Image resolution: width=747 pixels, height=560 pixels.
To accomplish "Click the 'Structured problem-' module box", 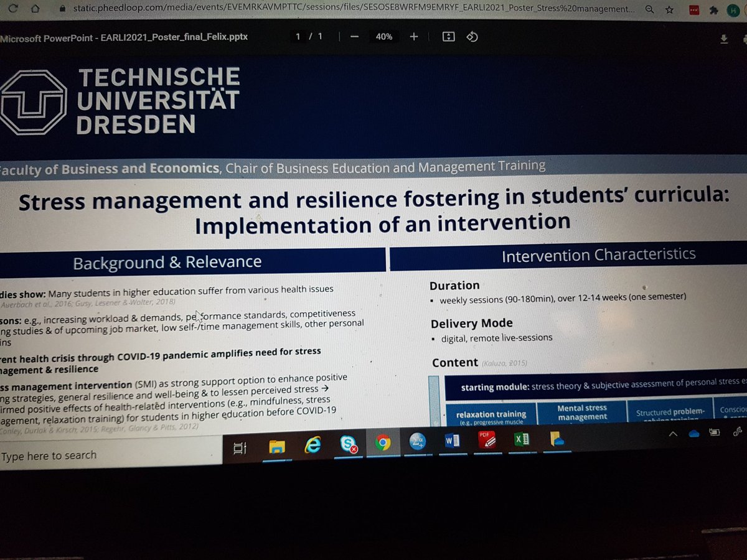I will point(670,413).
